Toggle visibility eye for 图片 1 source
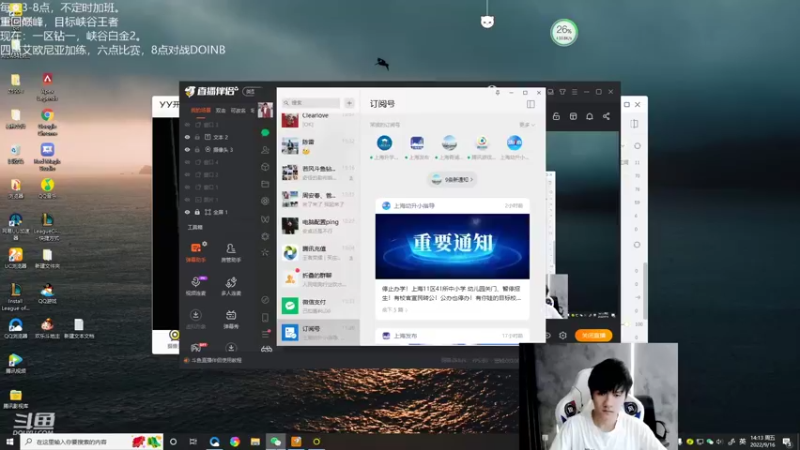This screenshot has height=450, width=800. (187, 199)
